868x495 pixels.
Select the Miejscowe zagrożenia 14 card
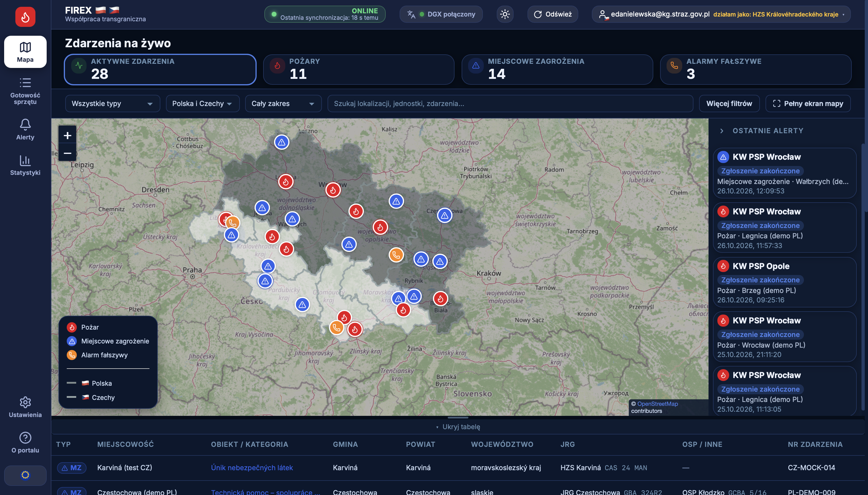557,69
